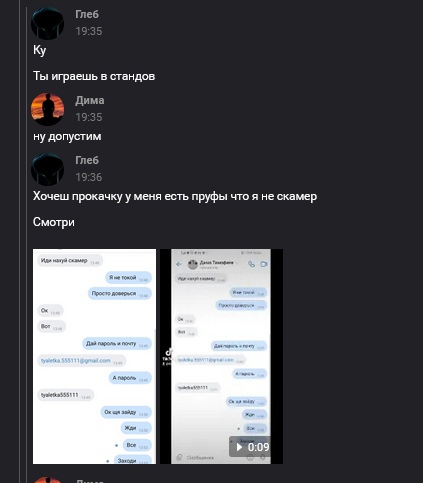Open the name Глеб above the Ку message

tap(87, 14)
